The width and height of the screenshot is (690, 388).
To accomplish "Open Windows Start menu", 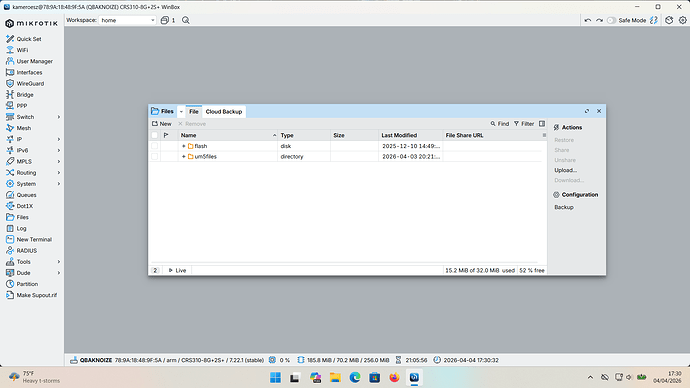I will coord(275,377).
